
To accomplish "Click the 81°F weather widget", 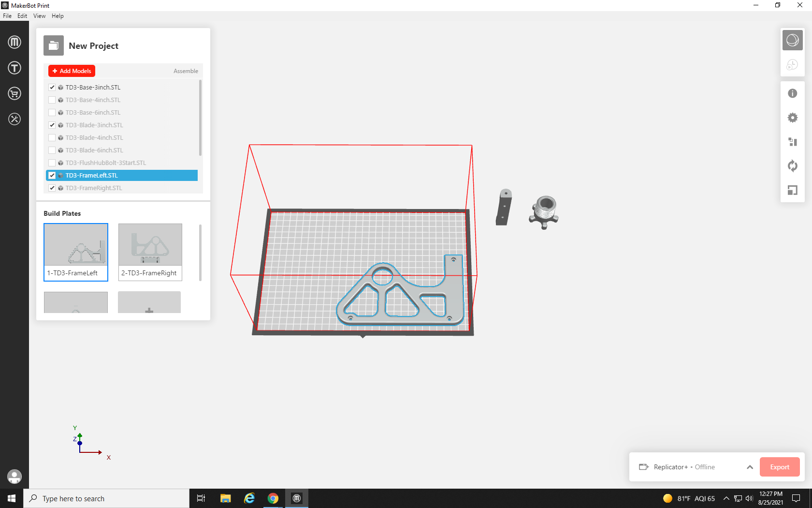I will (x=689, y=498).
